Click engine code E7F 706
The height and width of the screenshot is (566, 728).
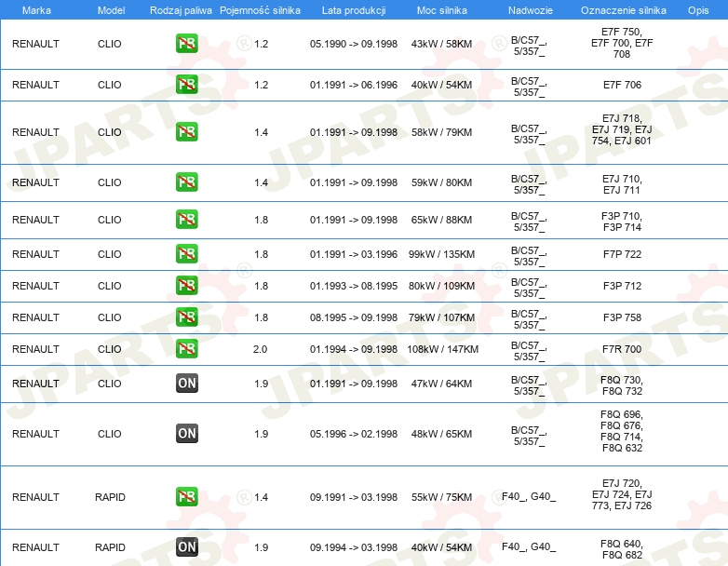(x=622, y=85)
